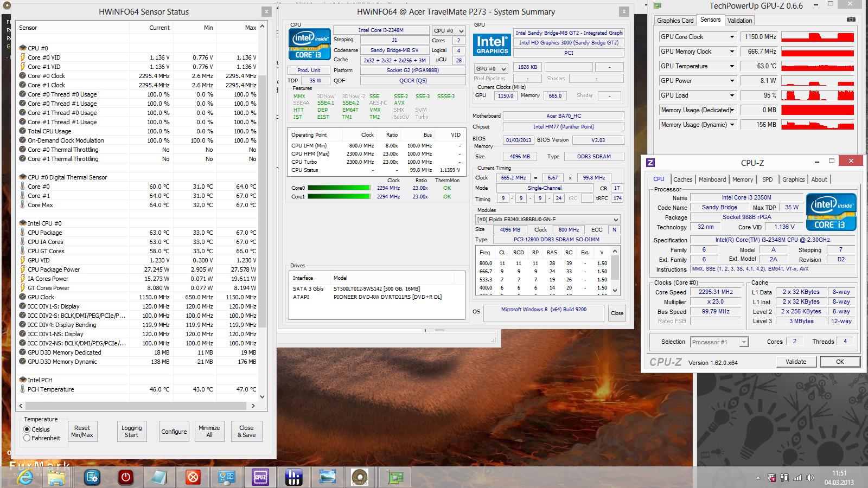The width and height of the screenshot is (868, 488).
Task: Click the OK button in CPU-Z
Action: click(x=840, y=362)
